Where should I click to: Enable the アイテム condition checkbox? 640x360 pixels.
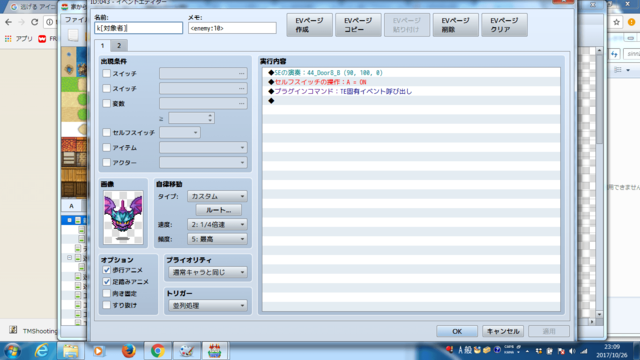(x=107, y=147)
